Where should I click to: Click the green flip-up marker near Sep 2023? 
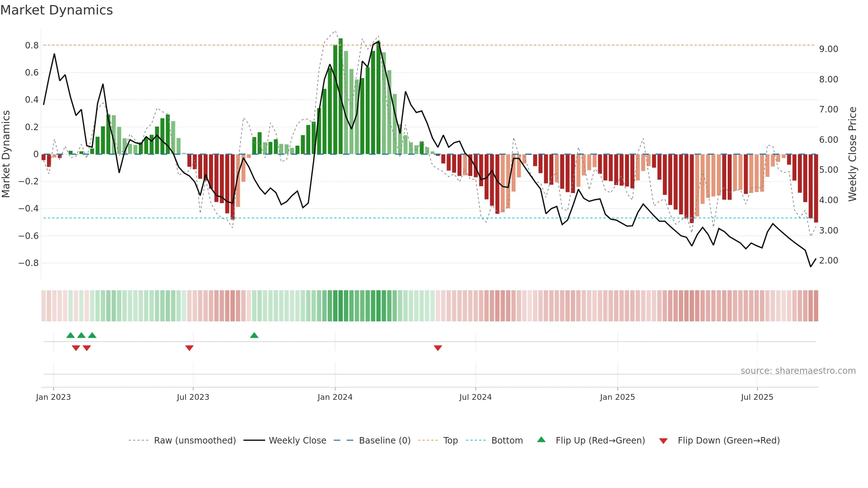pos(254,335)
